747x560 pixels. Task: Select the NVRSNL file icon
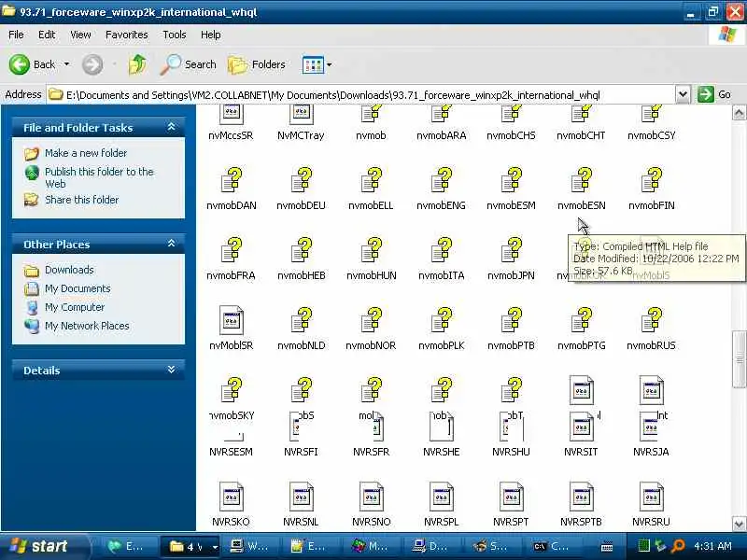[301, 497]
